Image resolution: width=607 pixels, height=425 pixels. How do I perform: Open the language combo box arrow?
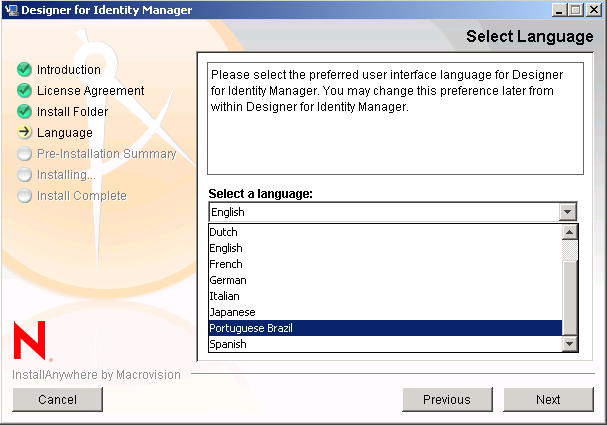568,212
